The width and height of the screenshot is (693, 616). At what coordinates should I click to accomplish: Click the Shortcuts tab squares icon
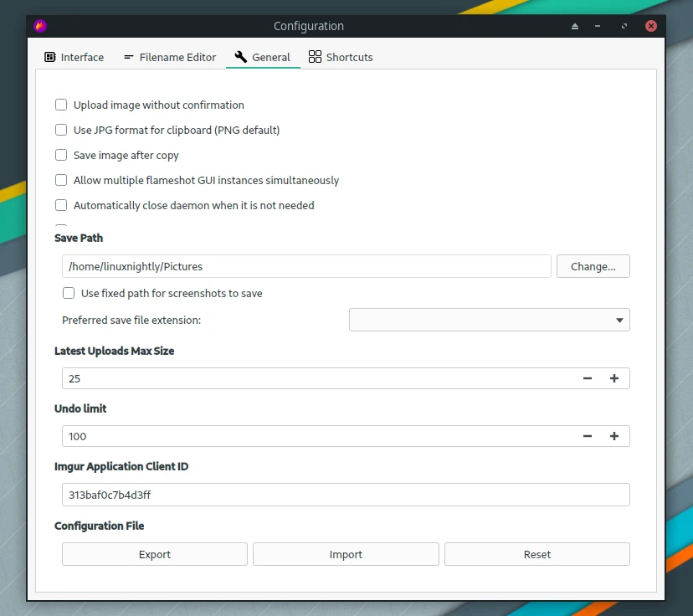tap(315, 57)
